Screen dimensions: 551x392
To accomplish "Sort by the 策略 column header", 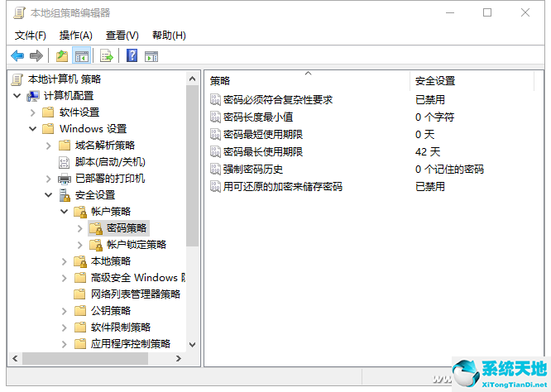I will coord(308,81).
